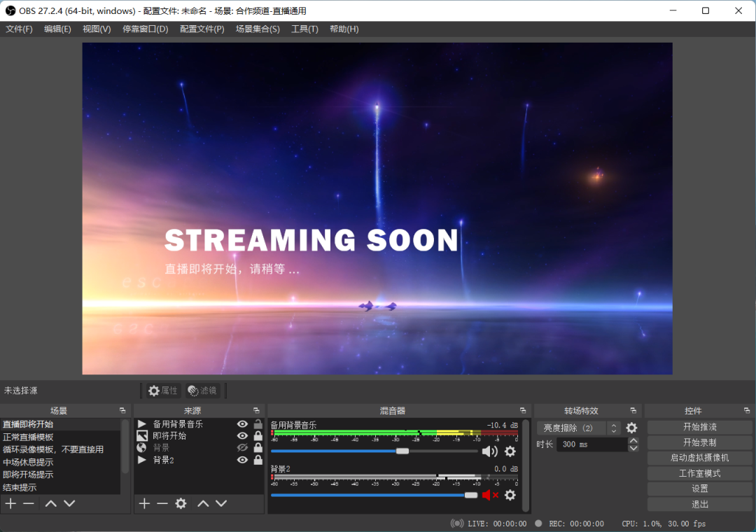
Task: Unmute 背景2 via red speaker icon
Action: (x=489, y=495)
